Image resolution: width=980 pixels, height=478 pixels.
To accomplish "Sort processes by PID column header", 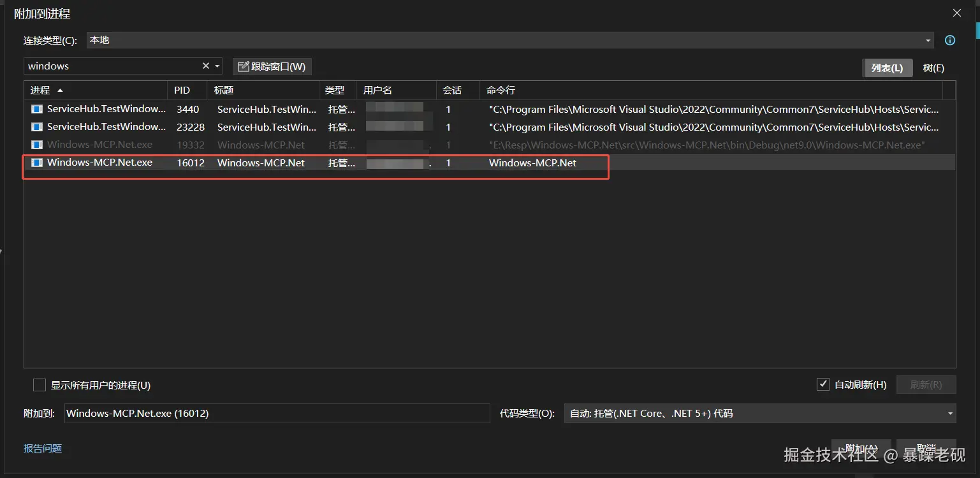I will coord(182,91).
